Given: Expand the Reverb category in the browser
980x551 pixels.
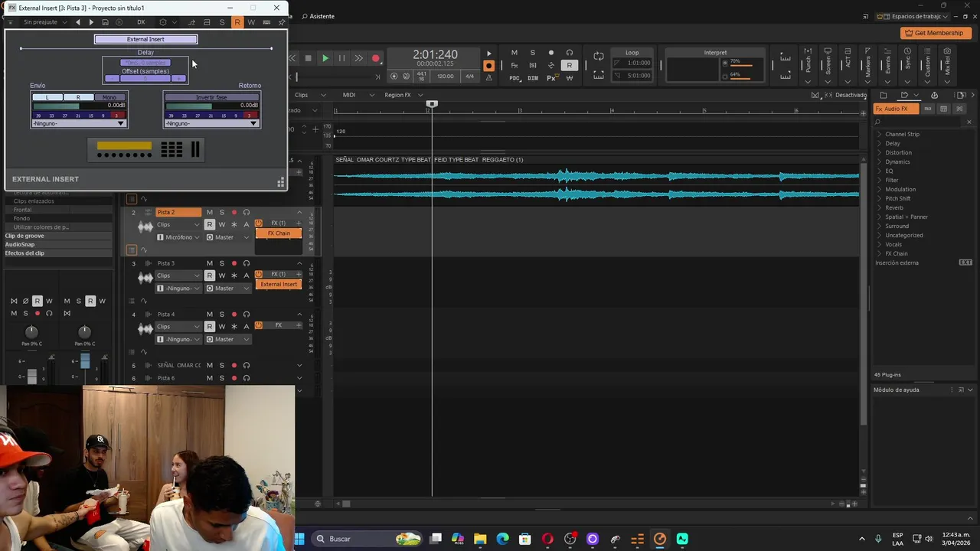Looking at the screenshot, I should pos(879,207).
